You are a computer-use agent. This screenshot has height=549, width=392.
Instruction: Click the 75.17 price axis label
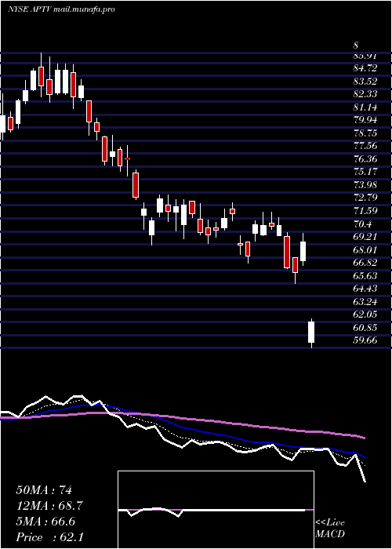pos(365,172)
